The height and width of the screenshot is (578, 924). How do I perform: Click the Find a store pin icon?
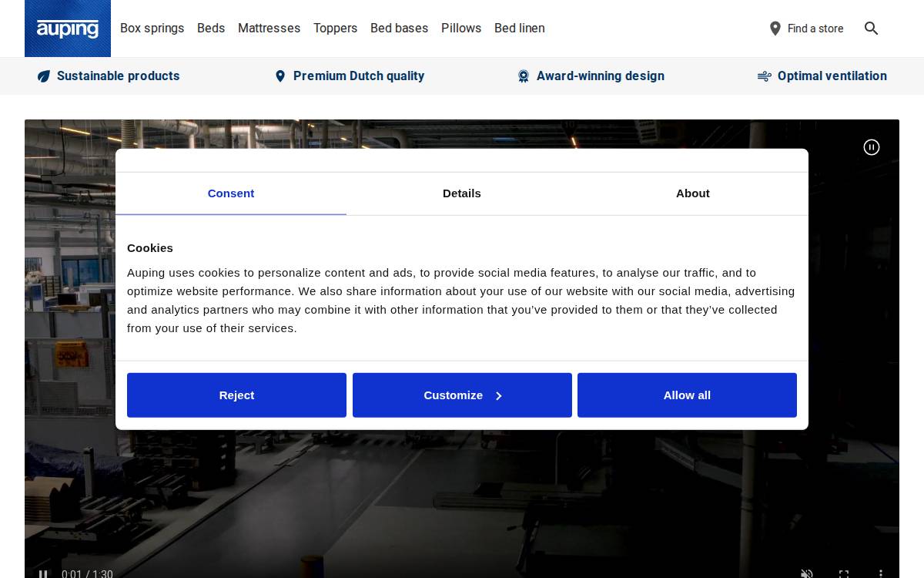[x=775, y=29]
